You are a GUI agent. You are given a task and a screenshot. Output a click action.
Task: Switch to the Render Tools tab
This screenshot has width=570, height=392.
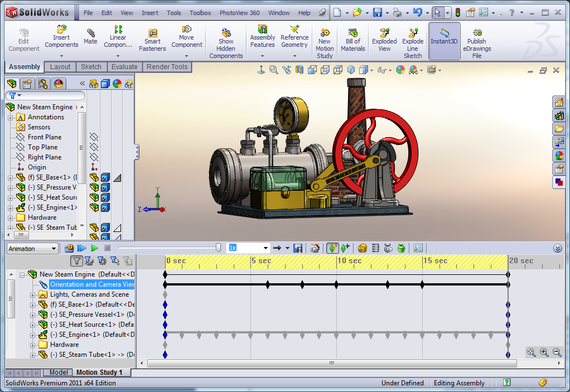(x=167, y=66)
